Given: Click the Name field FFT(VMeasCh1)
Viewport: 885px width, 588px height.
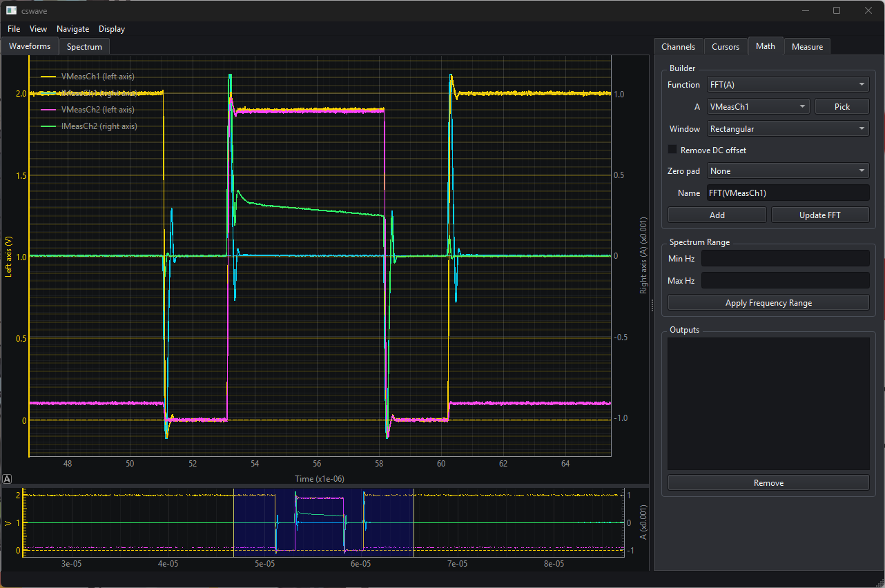Looking at the screenshot, I should [788, 193].
